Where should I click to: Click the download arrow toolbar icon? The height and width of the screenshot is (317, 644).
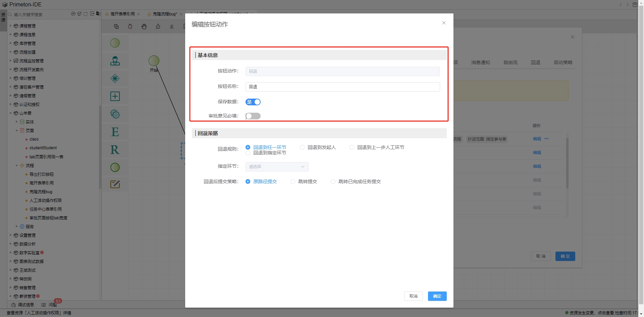[x=172, y=27]
